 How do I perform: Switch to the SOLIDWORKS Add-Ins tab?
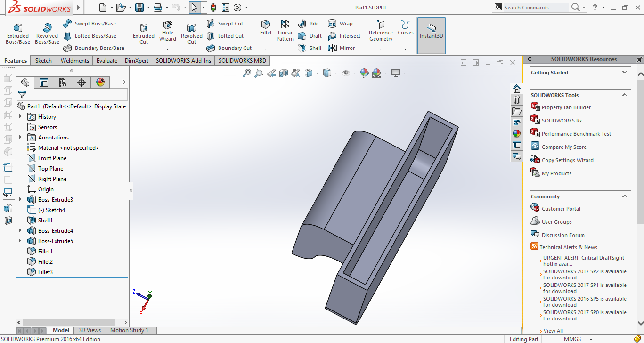[183, 61]
